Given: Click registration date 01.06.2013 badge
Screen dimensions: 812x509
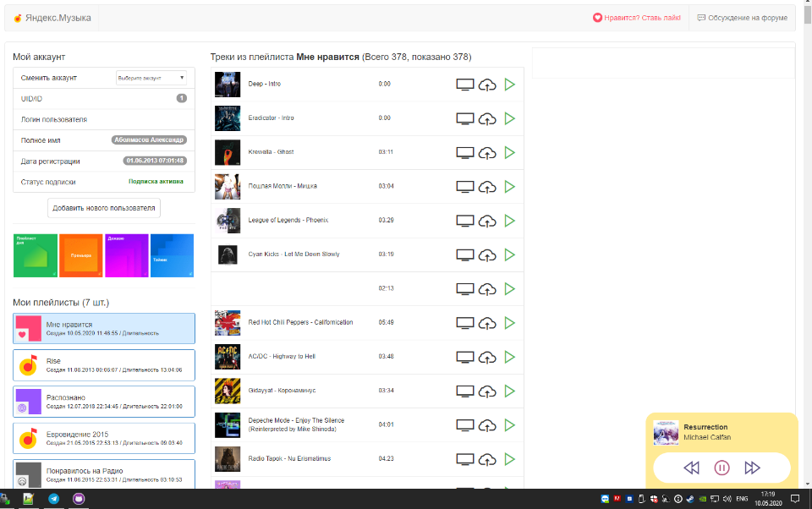Looking at the screenshot, I should (x=155, y=161).
